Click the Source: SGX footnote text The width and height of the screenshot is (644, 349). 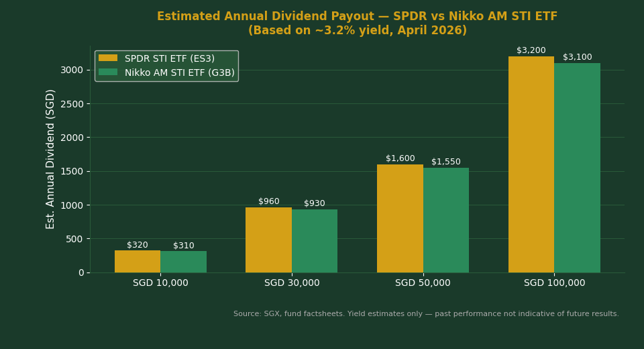[427, 313]
